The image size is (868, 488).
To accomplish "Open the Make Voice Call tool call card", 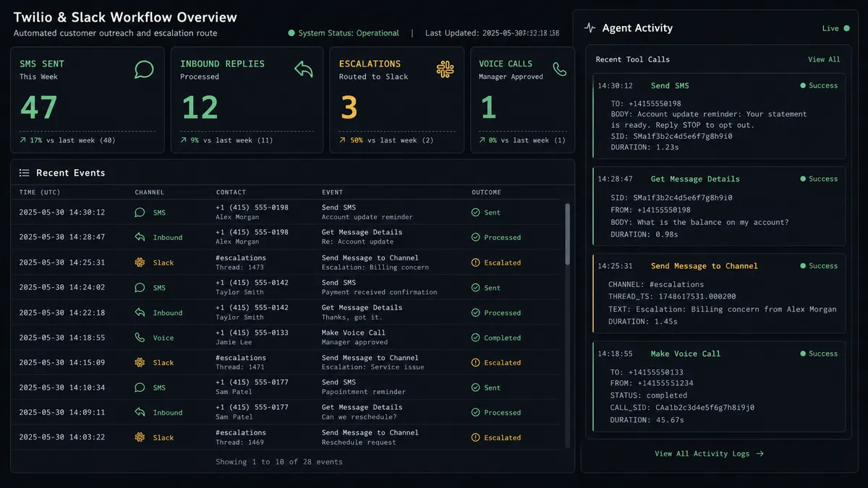I will pyautogui.click(x=719, y=387).
